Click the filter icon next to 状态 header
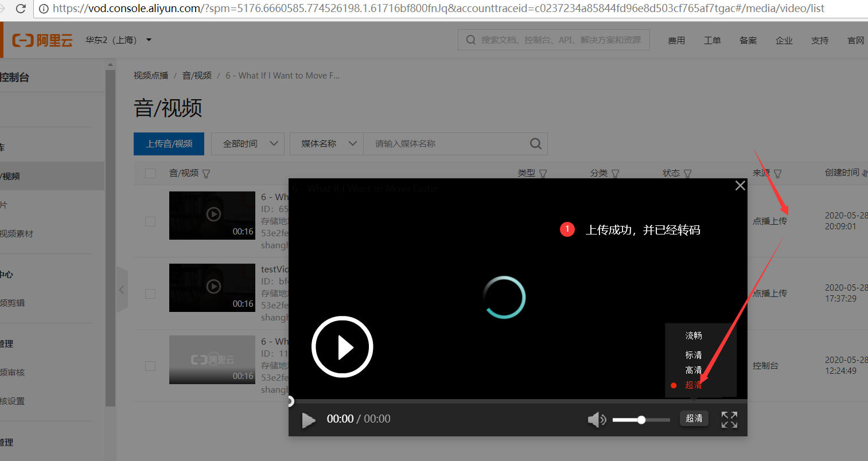Viewport: 868px width, 461px height. pos(688,174)
